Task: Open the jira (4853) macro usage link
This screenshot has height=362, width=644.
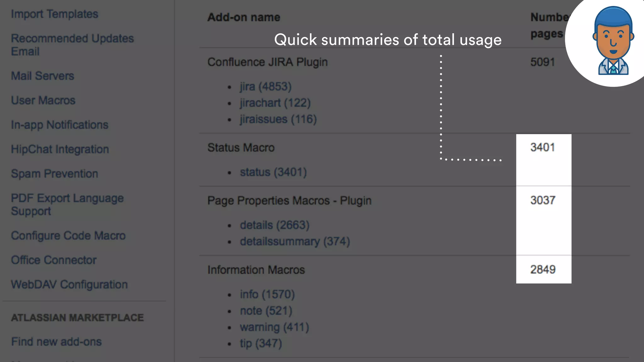Action: (x=265, y=86)
